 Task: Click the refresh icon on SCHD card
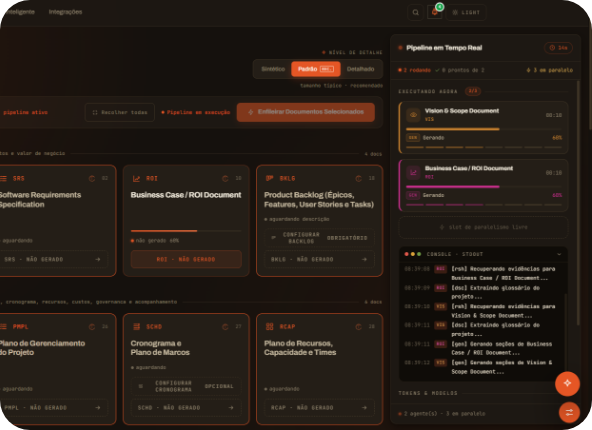[225, 327]
